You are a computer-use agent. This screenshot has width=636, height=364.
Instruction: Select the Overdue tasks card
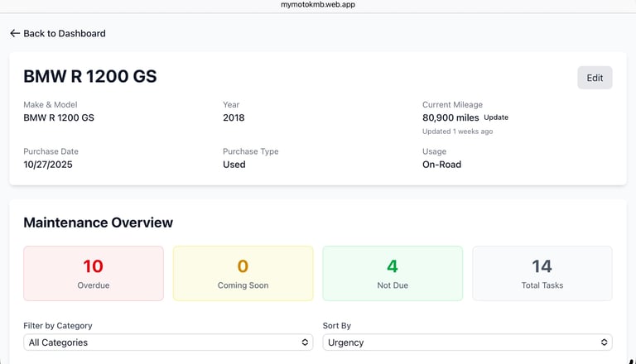point(94,273)
